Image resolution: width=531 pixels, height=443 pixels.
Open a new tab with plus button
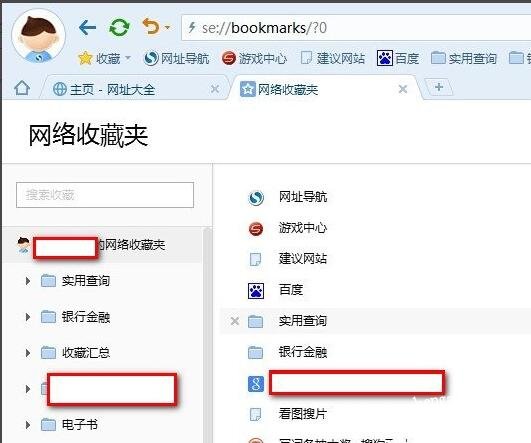[x=439, y=87]
